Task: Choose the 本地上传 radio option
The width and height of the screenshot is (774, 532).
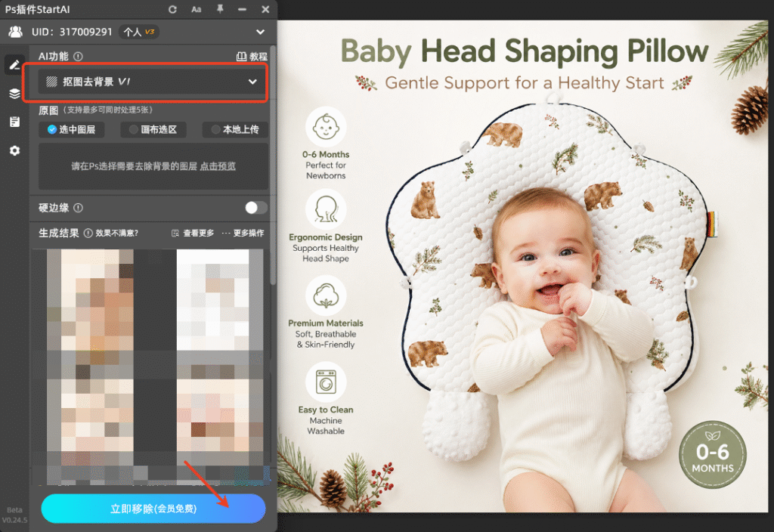Action: (236, 130)
